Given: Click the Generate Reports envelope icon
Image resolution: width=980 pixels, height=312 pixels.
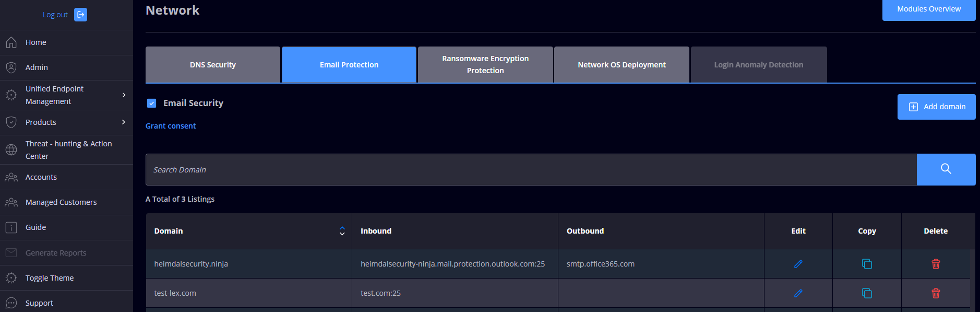Looking at the screenshot, I should coord(11,253).
